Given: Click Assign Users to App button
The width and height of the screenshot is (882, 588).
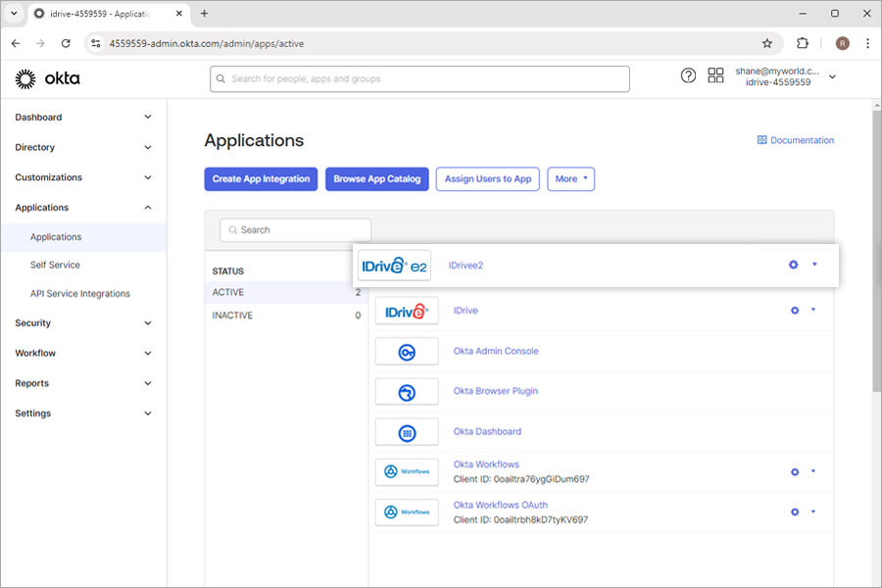Looking at the screenshot, I should click(x=488, y=179).
